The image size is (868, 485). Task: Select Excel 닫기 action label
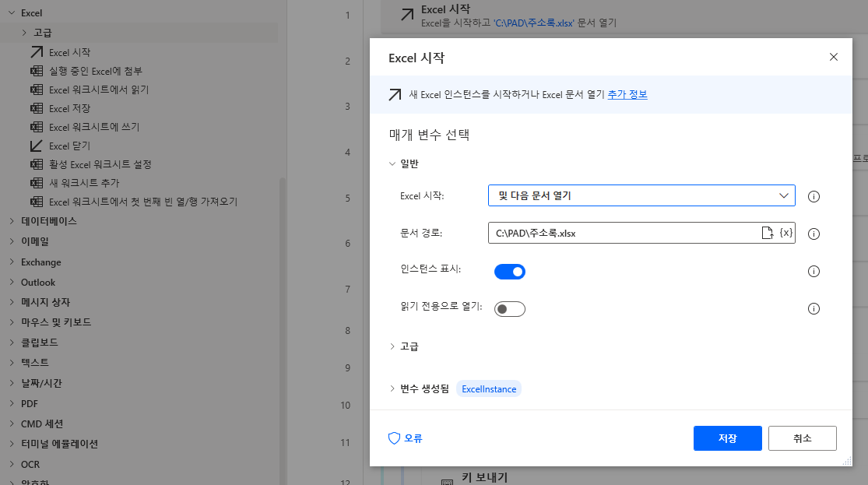tap(69, 146)
